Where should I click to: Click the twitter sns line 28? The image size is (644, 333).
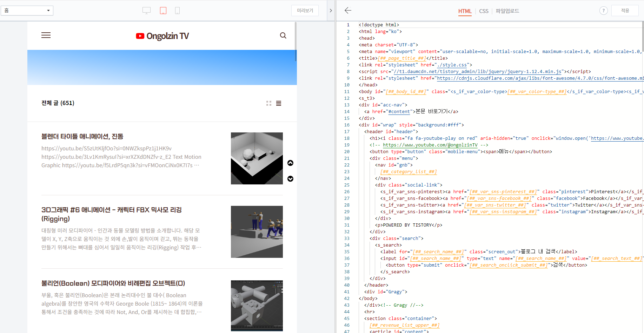[511, 205]
